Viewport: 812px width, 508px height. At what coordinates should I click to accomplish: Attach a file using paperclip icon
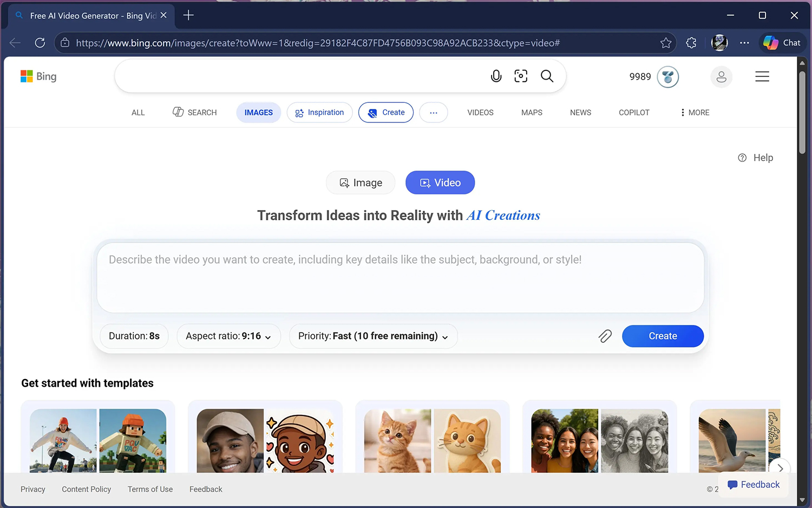pyautogui.click(x=605, y=336)
